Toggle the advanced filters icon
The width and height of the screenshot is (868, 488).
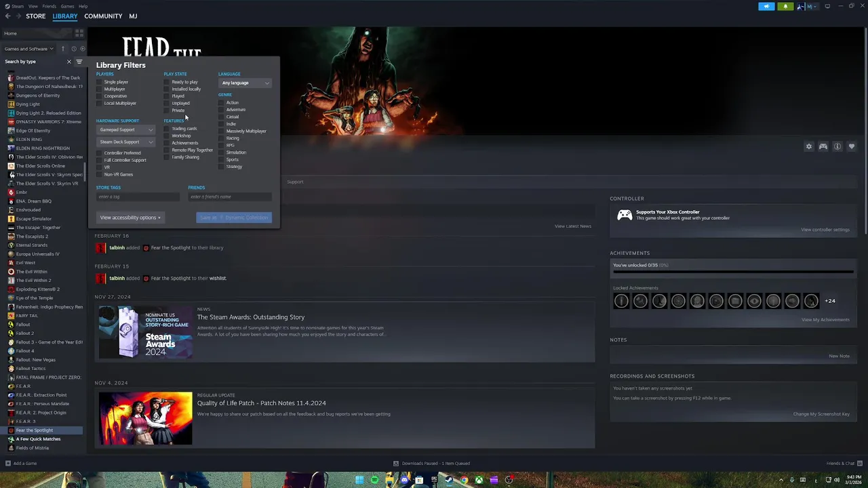tap(79, 62)
